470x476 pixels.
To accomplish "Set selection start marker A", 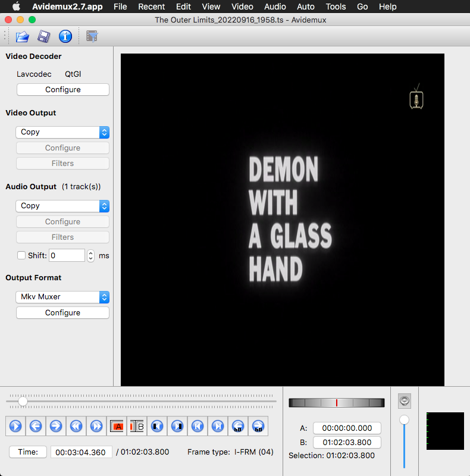I will pos(117,426).
